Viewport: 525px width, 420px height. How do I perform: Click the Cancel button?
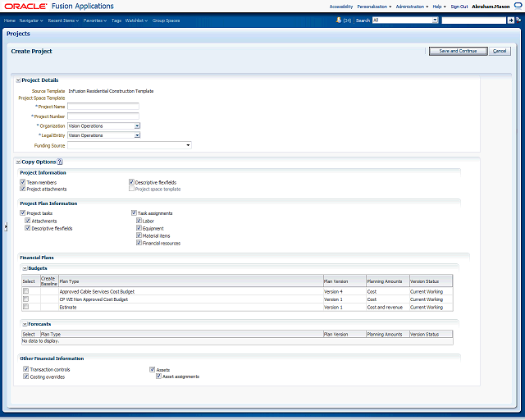(x=500, y=51)
